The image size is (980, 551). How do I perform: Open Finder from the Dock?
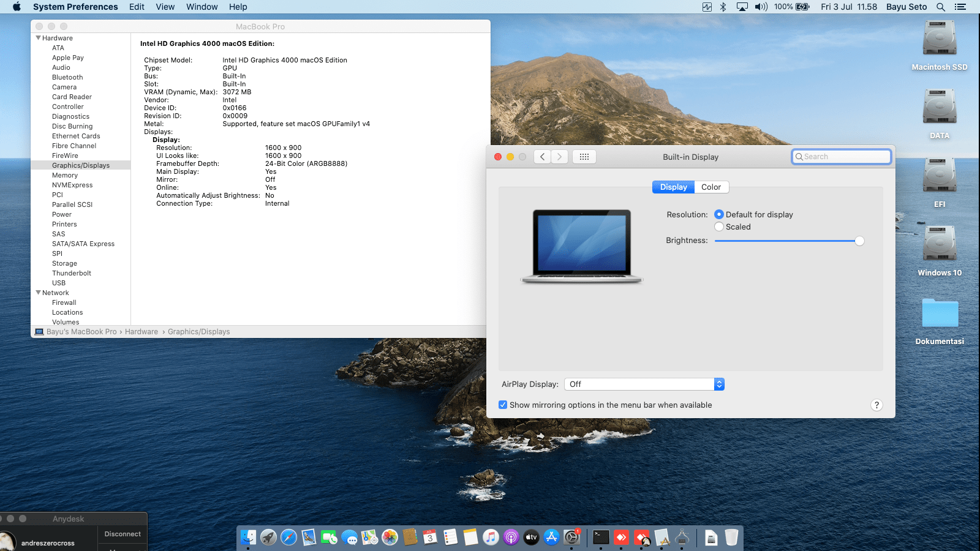click(248, 538)
